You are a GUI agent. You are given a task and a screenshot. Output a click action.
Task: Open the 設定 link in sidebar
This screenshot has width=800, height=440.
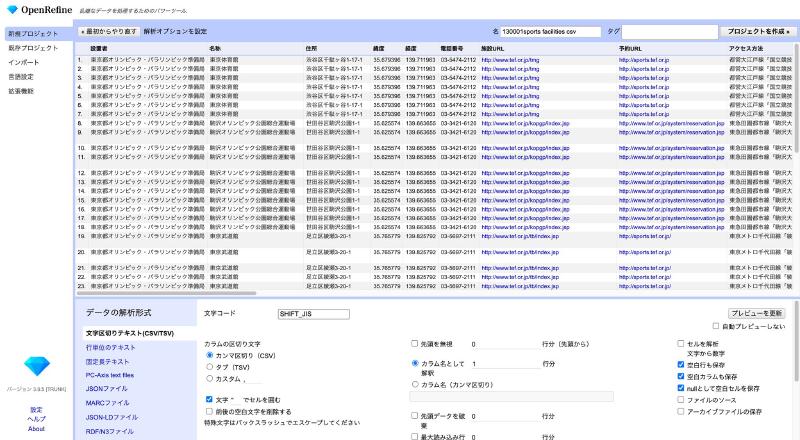(x=36, y=410)
